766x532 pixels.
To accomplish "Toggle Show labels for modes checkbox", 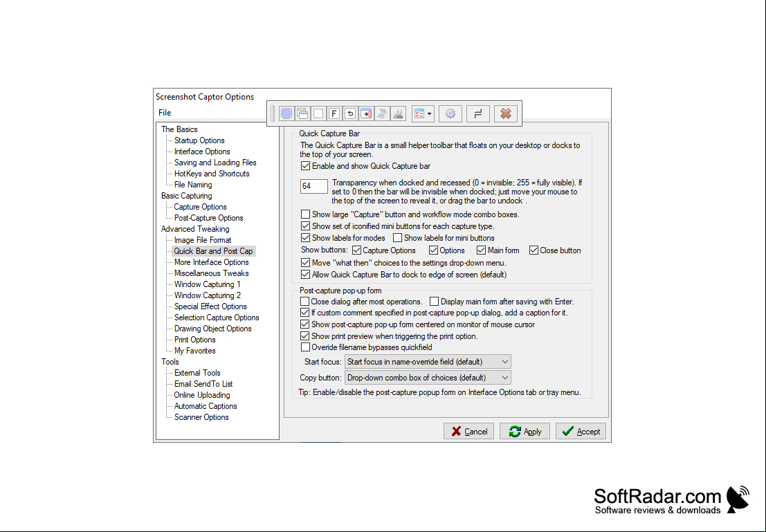I will [x=305, y=238].
